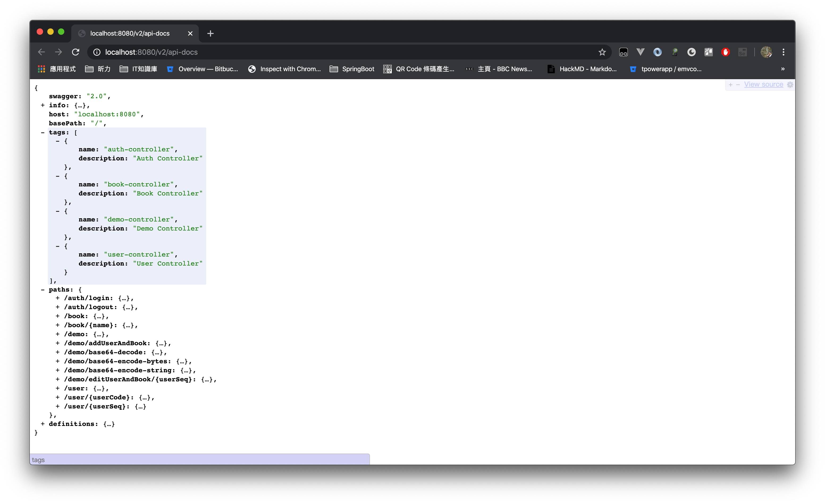Open the HackMD - Markdown bookmark

[x=582, y=69]
